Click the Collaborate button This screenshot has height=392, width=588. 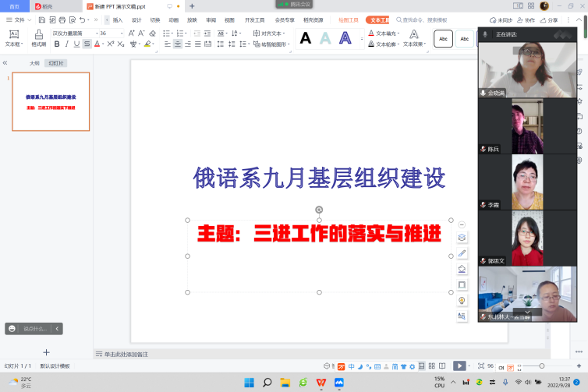coord(526,20)
